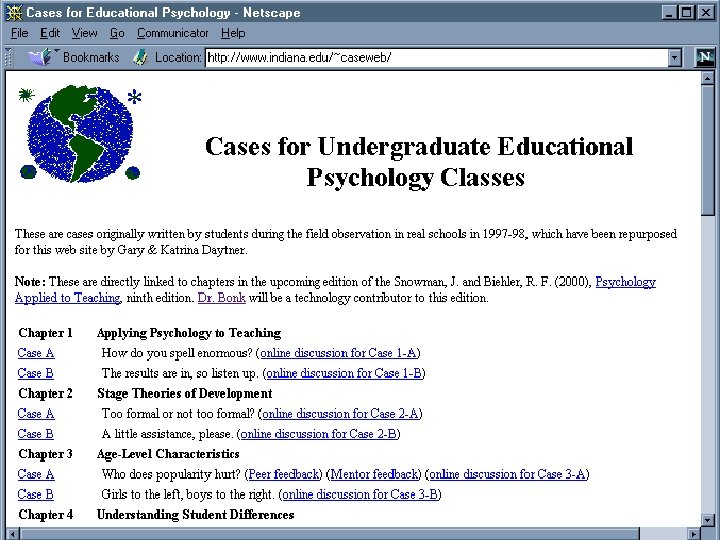The width and height of the screenshot is (720, 540).
Task: Open the View menu
Action: 84,33
